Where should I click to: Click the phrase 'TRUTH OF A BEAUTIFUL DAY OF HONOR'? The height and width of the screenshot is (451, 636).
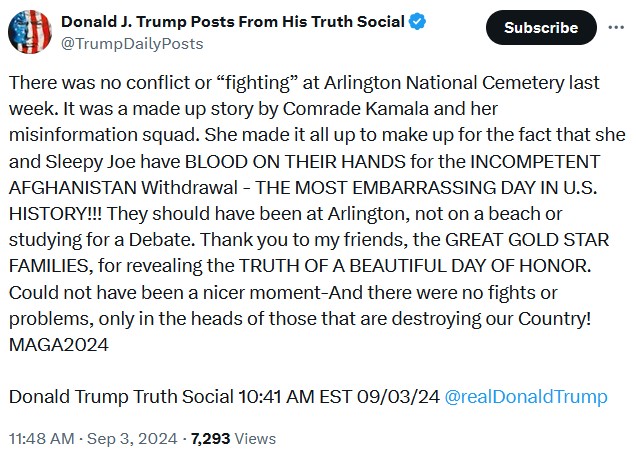click(x=415, y=266)
